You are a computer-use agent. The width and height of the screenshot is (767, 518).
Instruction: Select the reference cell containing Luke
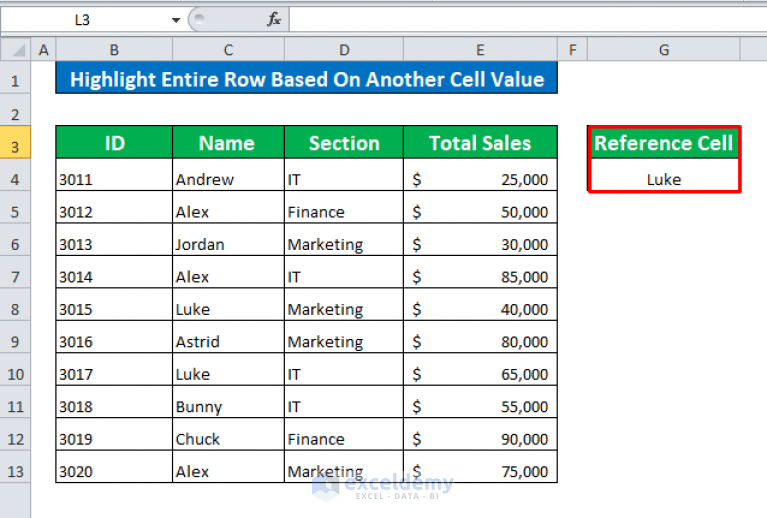tap(664, 180)
